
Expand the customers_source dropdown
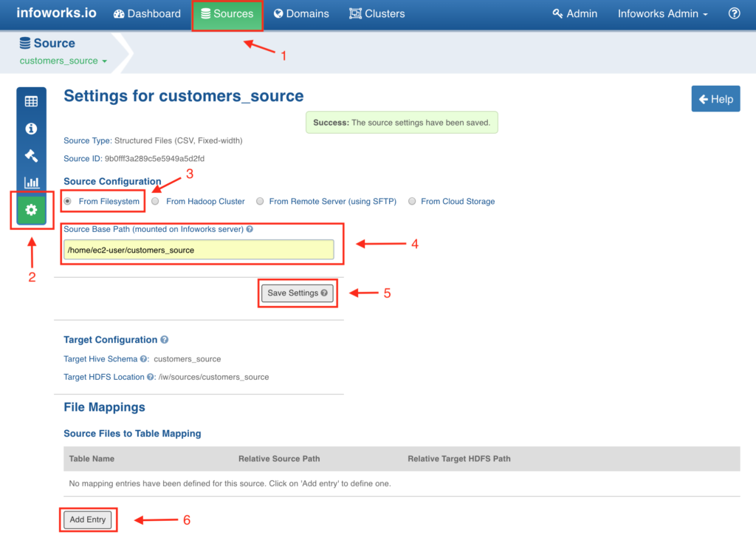63,61
